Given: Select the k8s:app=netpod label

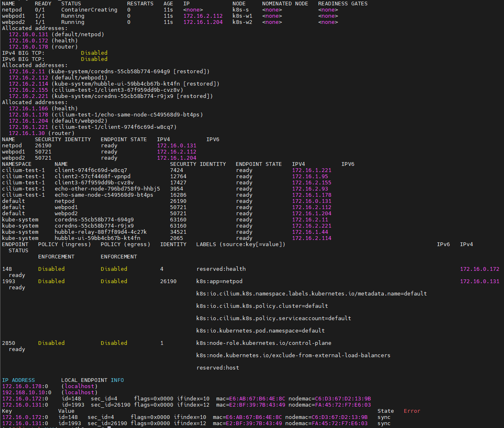Looking at the screenshot, I should coord(219,281).
